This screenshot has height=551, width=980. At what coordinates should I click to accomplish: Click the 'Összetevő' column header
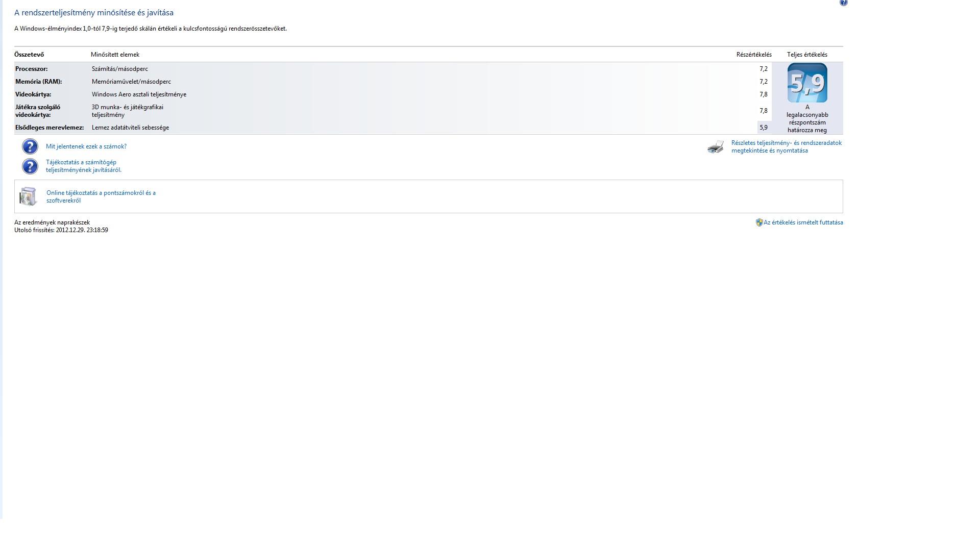pos(29,55)
